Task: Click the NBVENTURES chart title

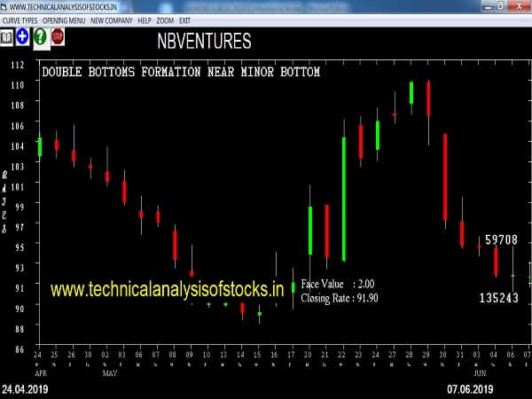Action: pos(203,41)
